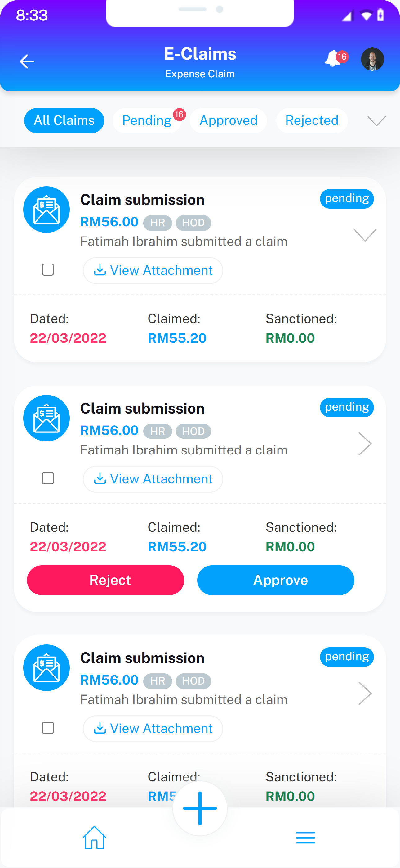Tap the first claim's envelope icon
This screenshot has width=400, height=868.
pos(47,210)
